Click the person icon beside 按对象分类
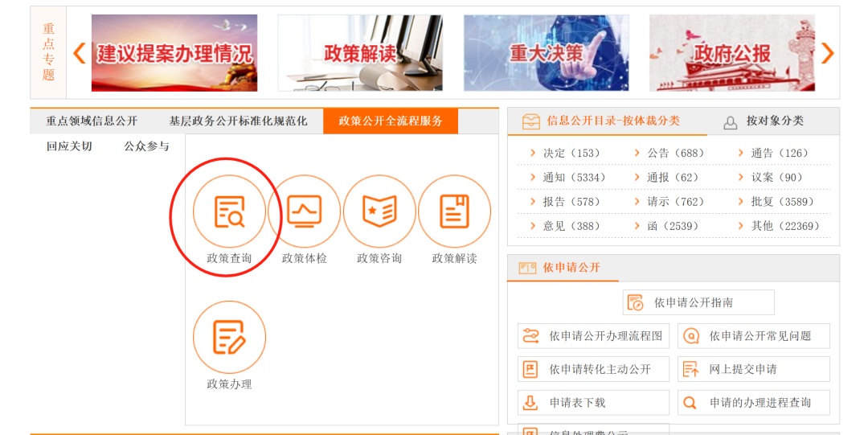 pyautogui.click(x=730, y=122)
